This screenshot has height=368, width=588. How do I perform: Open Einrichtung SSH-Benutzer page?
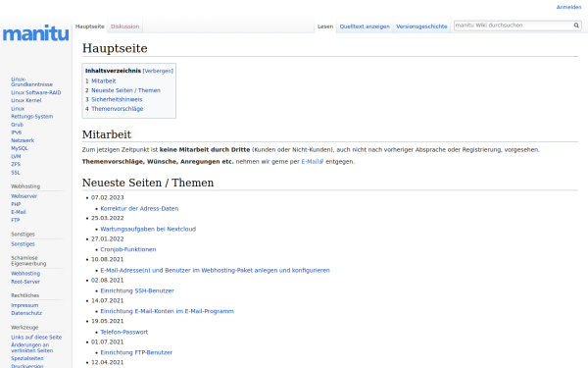(137, 291)
